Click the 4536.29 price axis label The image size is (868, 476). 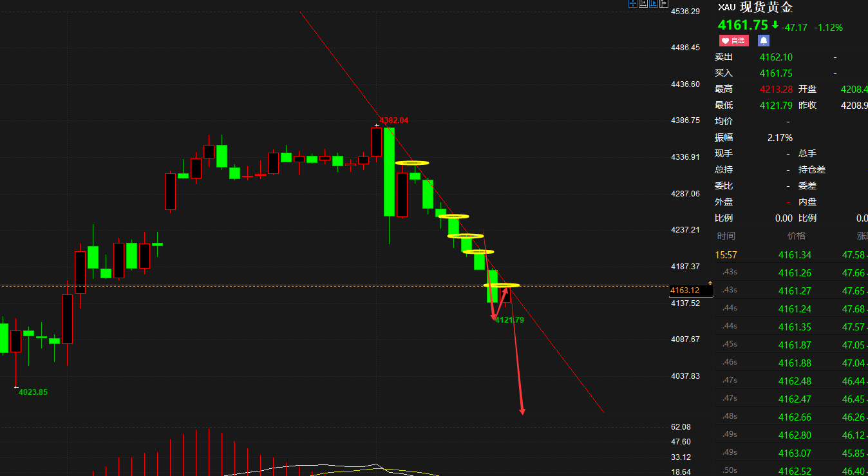point(685,12)
